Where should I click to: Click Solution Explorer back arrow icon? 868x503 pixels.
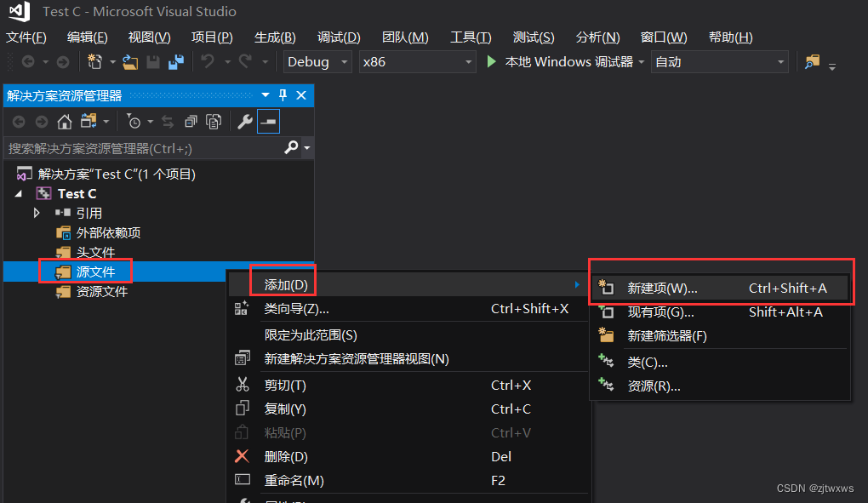19,122
